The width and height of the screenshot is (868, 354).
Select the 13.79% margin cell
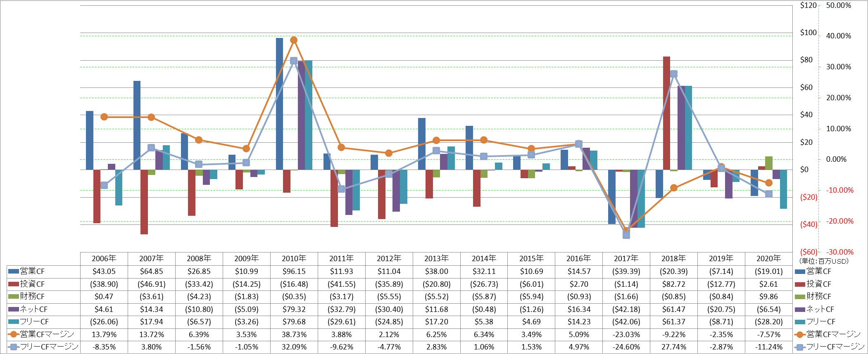tap(104, 335)
